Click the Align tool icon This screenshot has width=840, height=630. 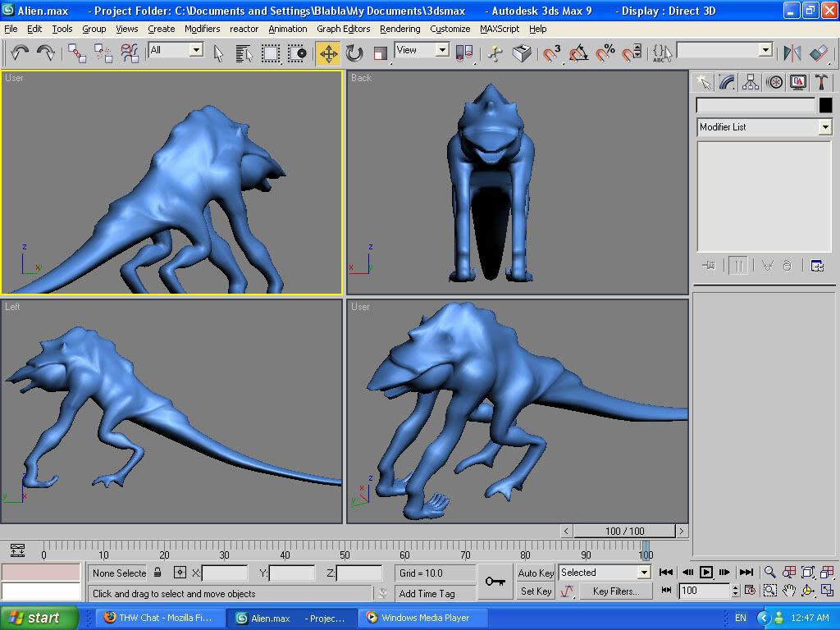[819, 53]
